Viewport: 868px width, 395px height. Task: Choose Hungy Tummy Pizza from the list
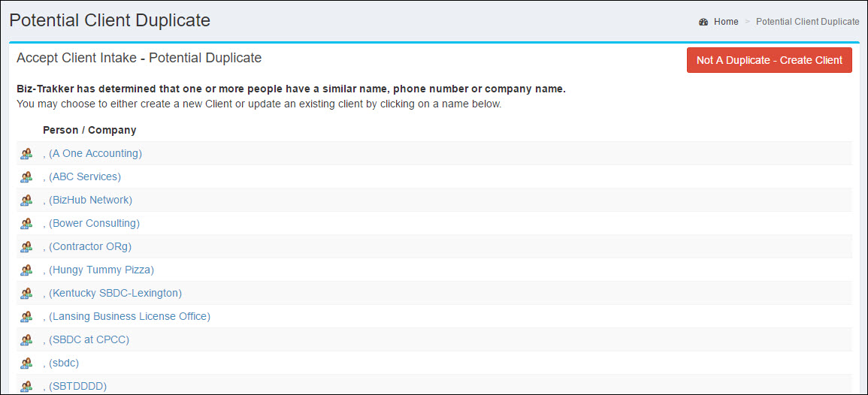(x=98, y=270)
